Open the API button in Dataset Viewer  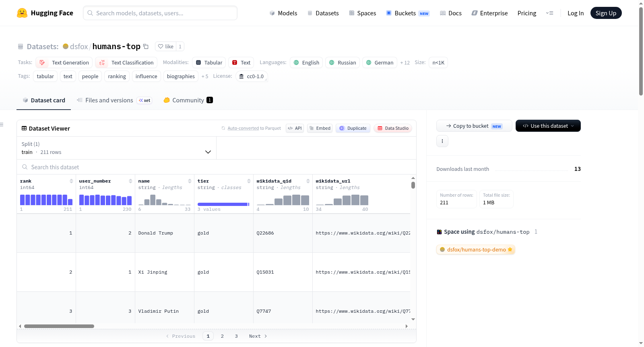pos(295,128)
